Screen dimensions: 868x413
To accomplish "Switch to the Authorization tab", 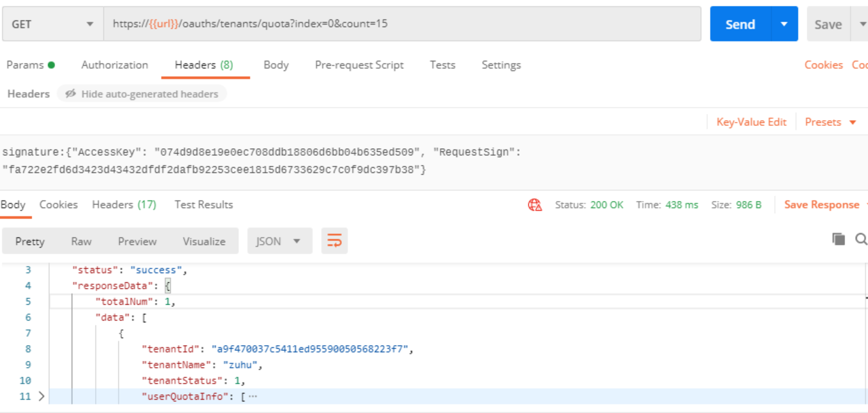I will [114, 65].
